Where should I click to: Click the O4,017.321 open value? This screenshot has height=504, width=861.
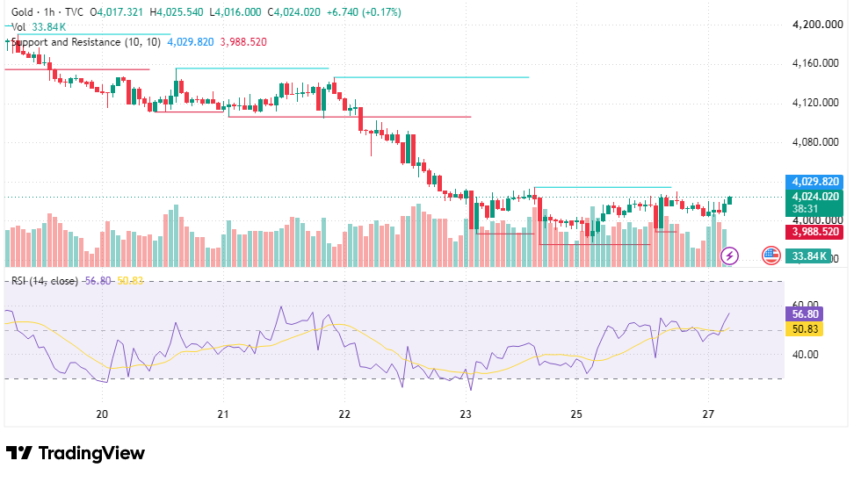(117, 12)
